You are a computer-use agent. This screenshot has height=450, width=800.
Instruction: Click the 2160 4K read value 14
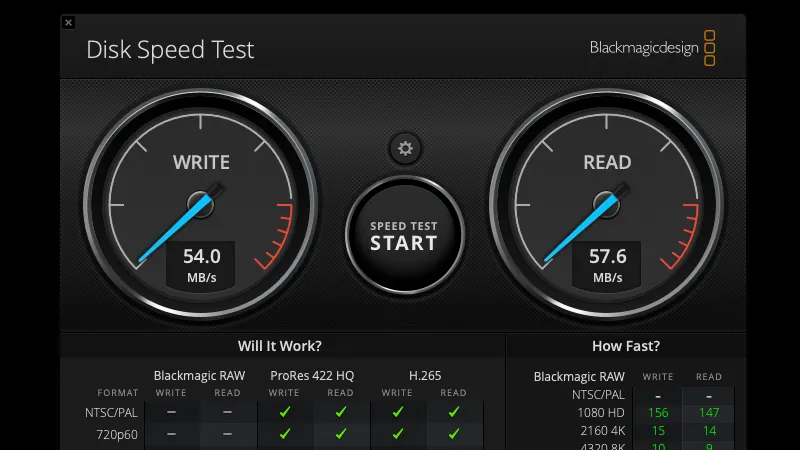(709, 431)
